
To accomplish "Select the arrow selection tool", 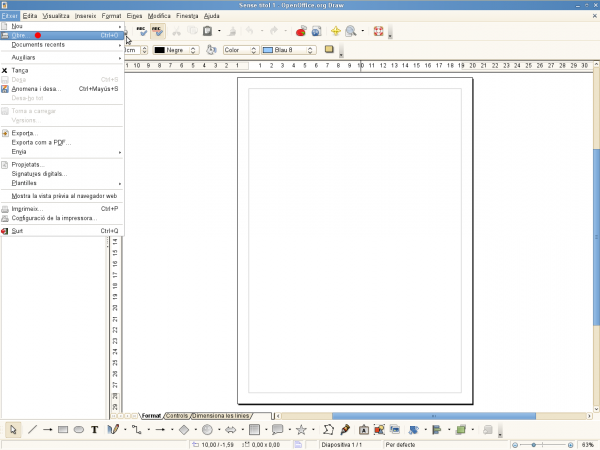I will point(13,429).
